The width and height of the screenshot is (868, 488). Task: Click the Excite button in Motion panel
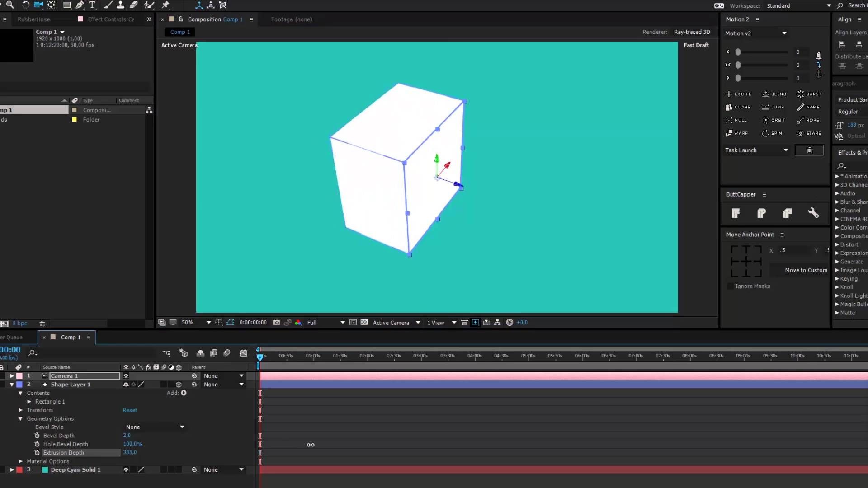pos(738,94)
